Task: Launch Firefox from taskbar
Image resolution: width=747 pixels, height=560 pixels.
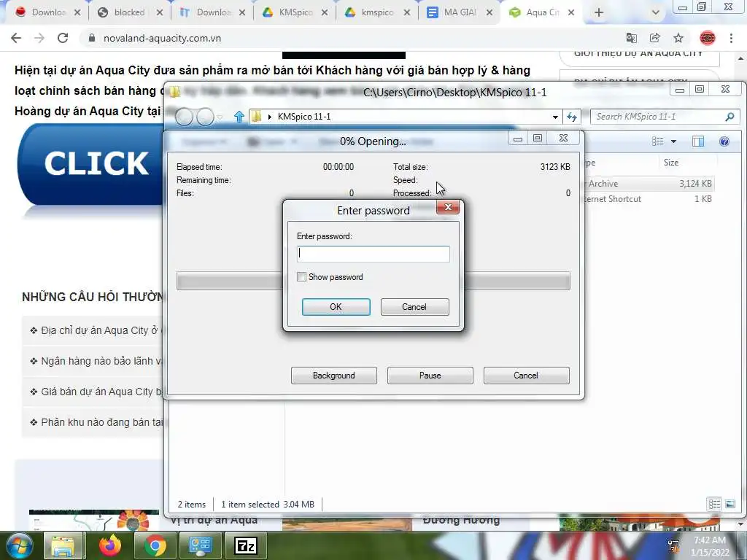Action: (x=109, y=545)
